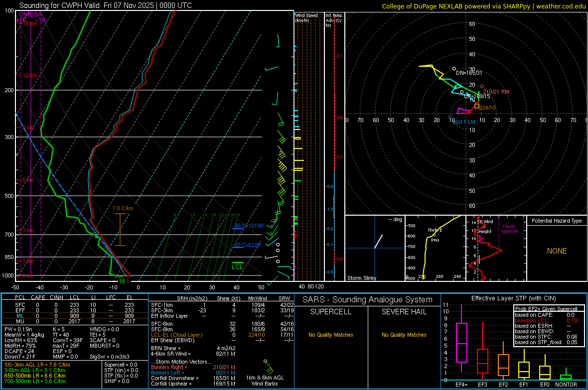Click STP (cin) = 0.0 parameter
Screen dimensions: 588x390
tap(121, 370)
